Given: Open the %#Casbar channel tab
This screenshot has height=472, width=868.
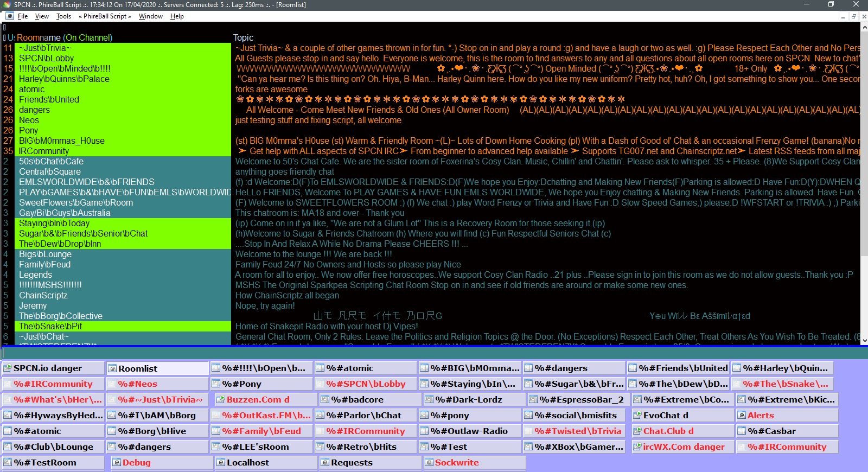Looking at the screenshot, I should 787,431.
